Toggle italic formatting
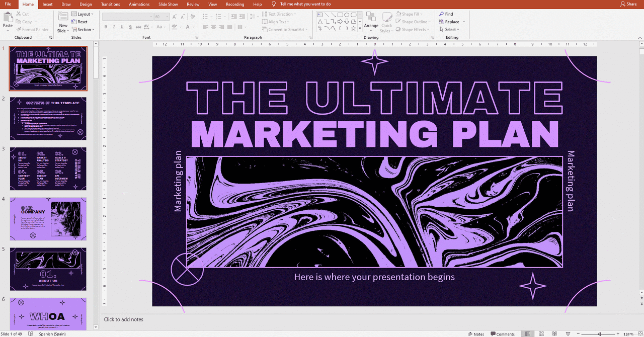 114,27
